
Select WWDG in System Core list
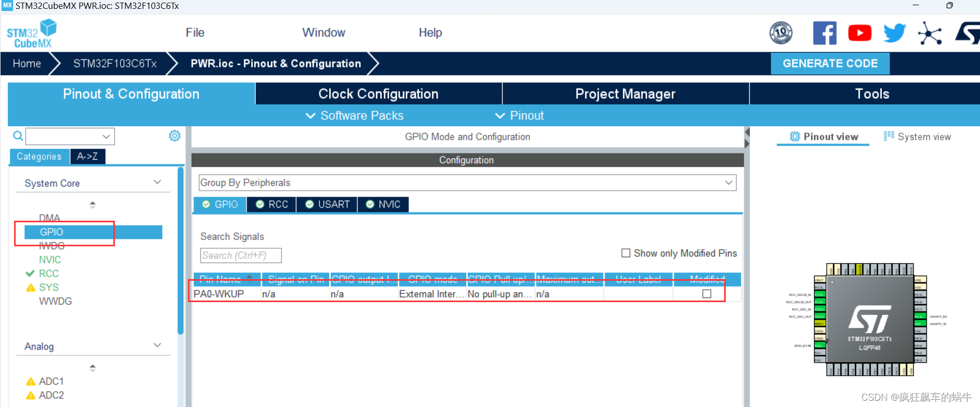tap(55, 302)
